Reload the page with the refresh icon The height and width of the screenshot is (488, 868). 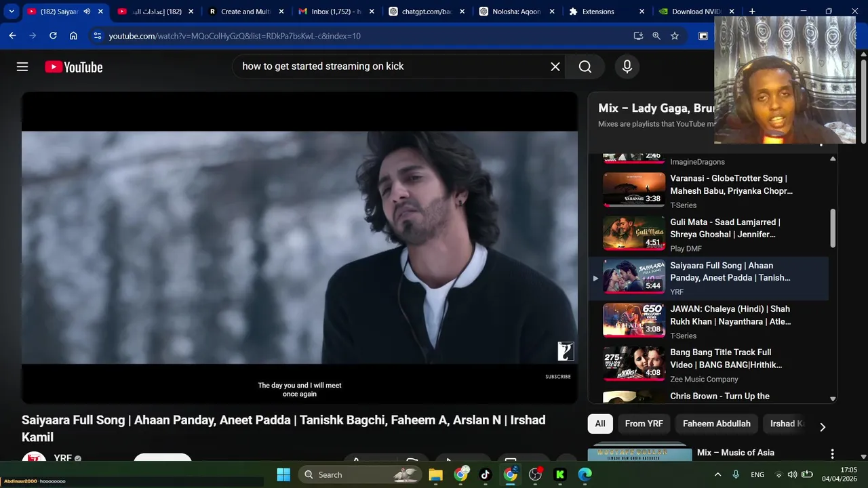pos(53,36)
